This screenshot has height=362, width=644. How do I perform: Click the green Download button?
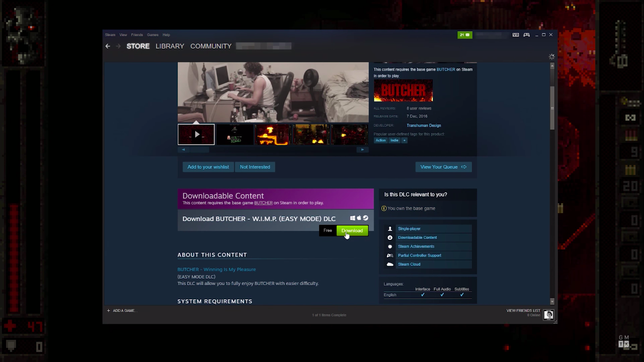[352, 230]
